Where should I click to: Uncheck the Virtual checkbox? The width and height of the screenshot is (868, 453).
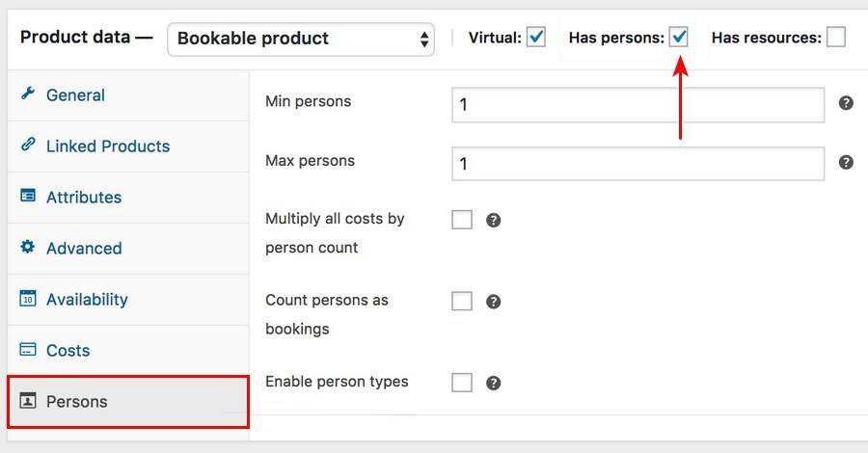point(536,38)
